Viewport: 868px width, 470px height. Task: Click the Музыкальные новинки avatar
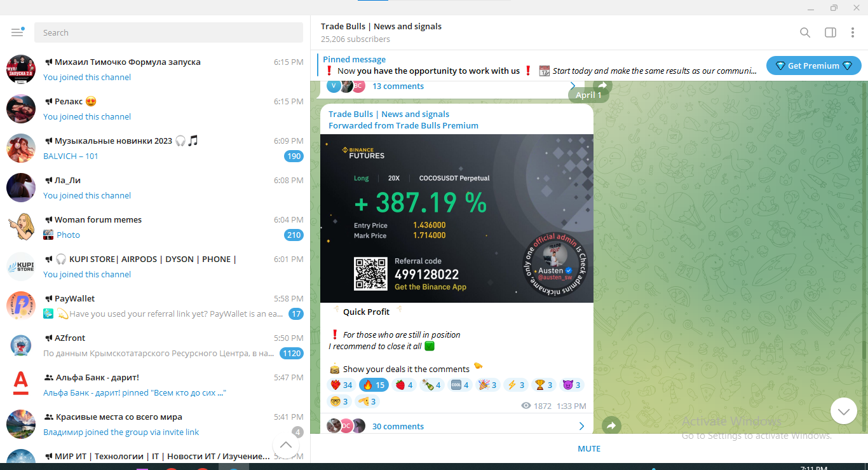[21, 148]
